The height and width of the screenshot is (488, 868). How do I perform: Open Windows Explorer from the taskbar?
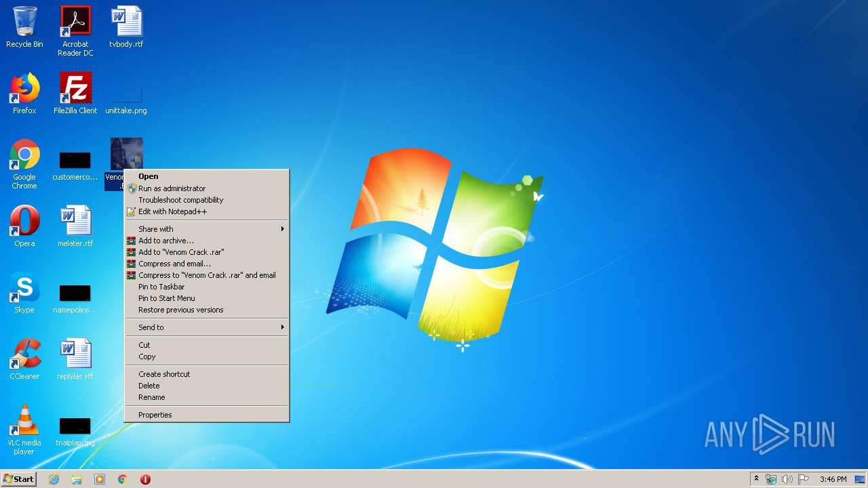point(77,479)
